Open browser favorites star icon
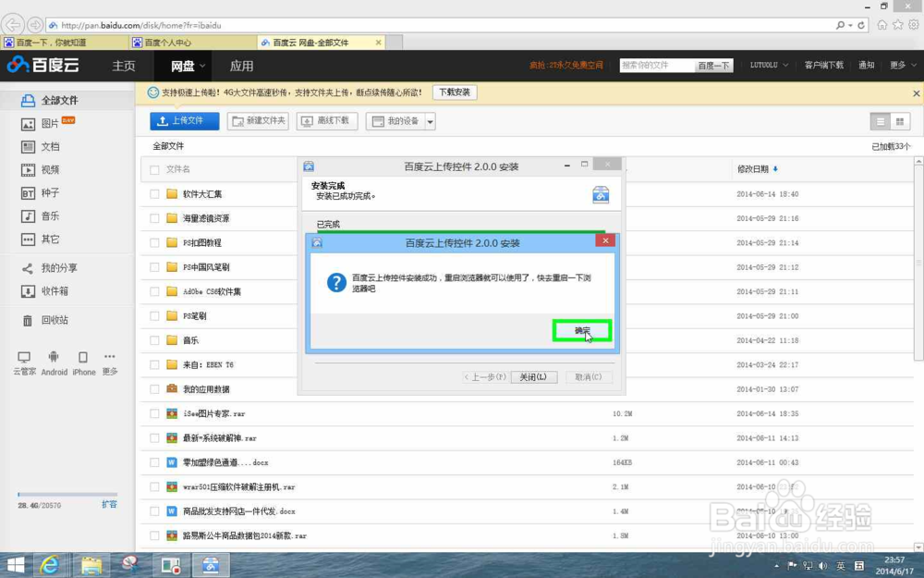The width and height of the screenshot is (924, 578). pyautogui.click(x=897, y=25)
